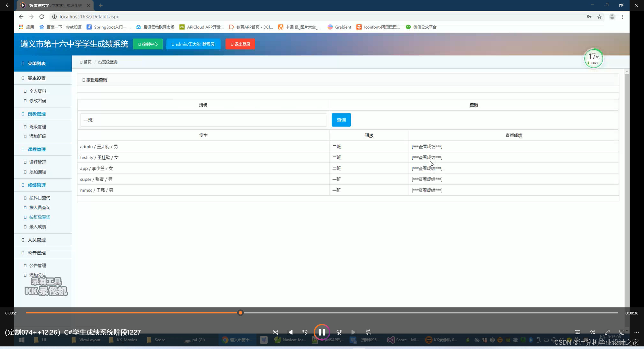Reload the localhost page
The width and height of the screenshot is (644, 349).
tap(42, 17)
